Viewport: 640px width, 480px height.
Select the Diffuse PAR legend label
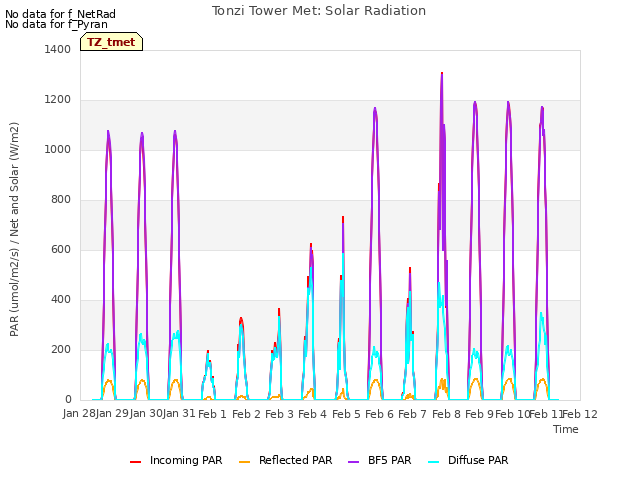click(x=478, y=460)
